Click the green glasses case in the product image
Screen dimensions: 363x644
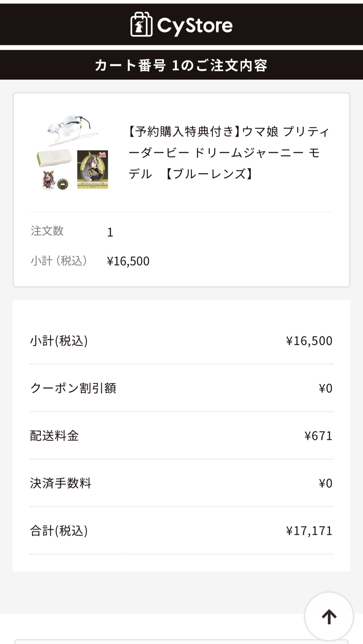54,158
